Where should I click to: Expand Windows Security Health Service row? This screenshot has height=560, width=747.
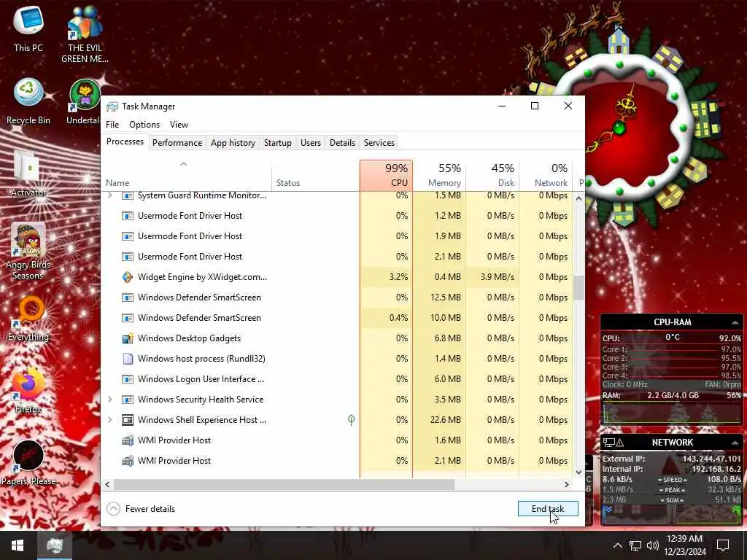[110, 399]
